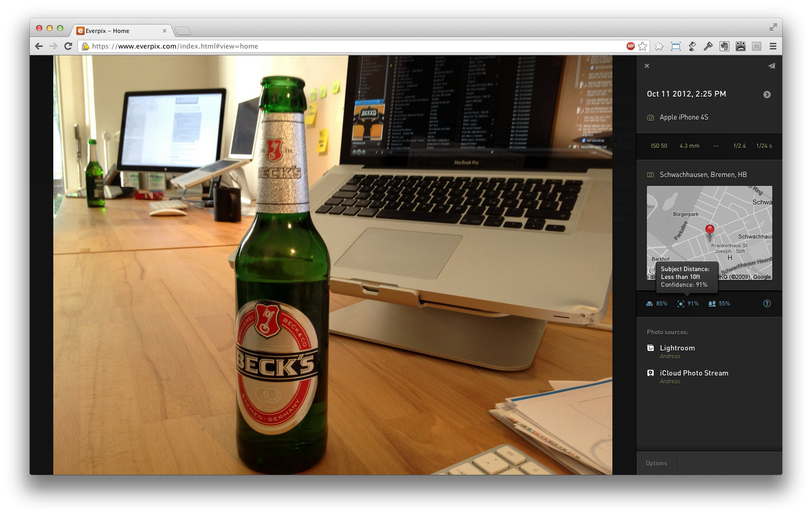Click the red location pin on the map
812x516 pixels.
[x=710, y=232]
